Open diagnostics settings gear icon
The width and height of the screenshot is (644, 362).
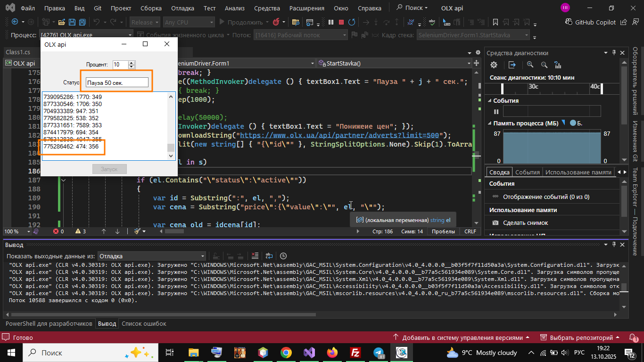point(494,65)
